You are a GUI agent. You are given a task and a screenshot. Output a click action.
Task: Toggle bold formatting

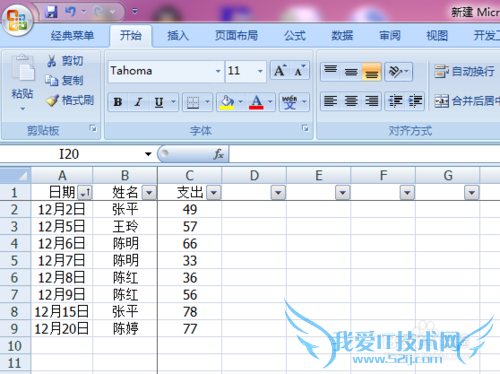pos(118,102)
